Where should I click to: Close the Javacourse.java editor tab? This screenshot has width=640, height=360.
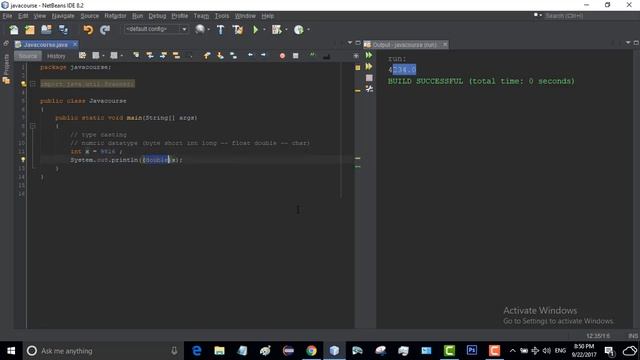pyautogui.click(x=75, y=44)
